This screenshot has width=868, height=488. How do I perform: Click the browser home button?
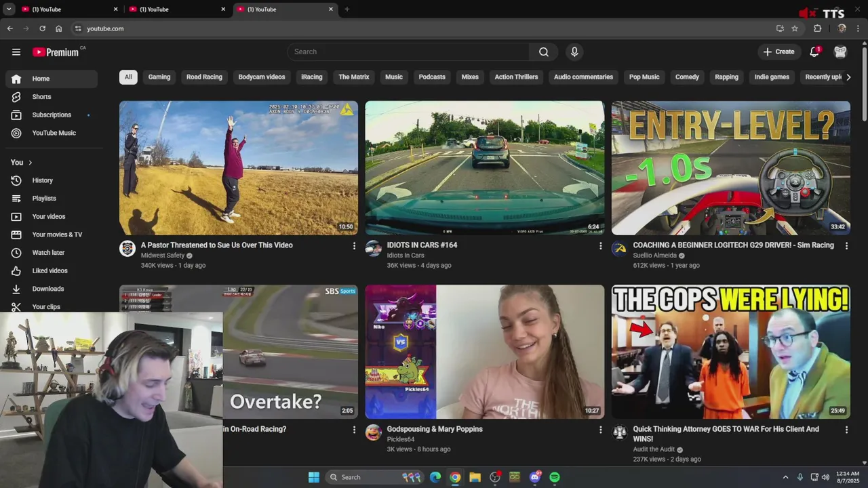[59, 28]
